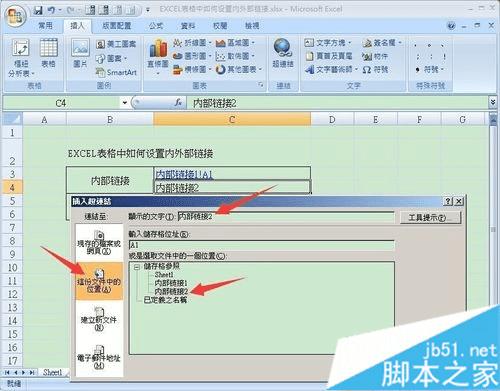Insert a symbol (Ω 符號)
Image resolution: width=500 pixels, height=391 pixels.
click(x=375, y=69)
